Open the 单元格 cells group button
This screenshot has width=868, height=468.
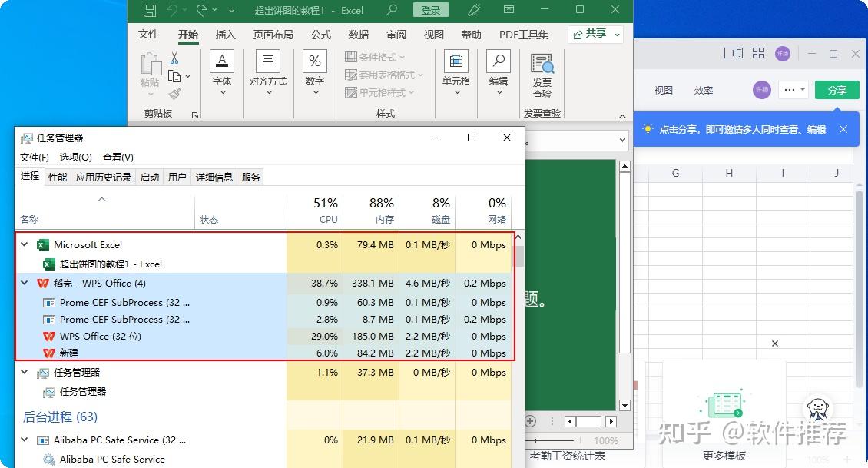pos(456,72)
